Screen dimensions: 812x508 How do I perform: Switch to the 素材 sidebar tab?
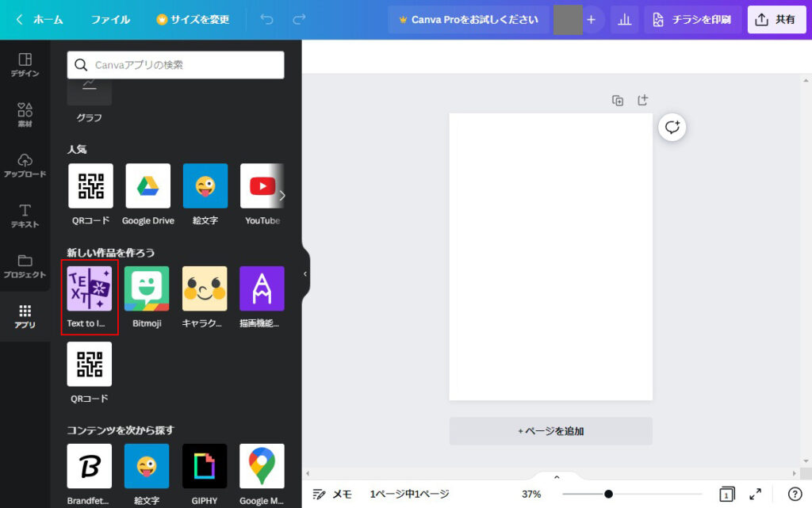(25, 115)
